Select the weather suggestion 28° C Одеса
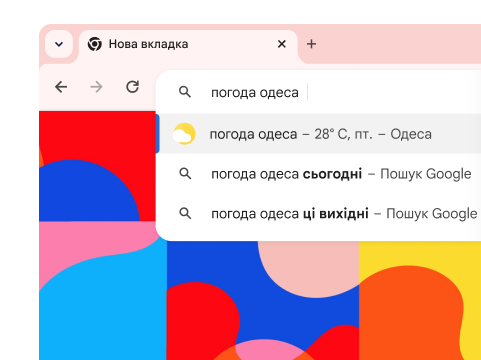The image size is (481, 360). [x=318, y=134]
